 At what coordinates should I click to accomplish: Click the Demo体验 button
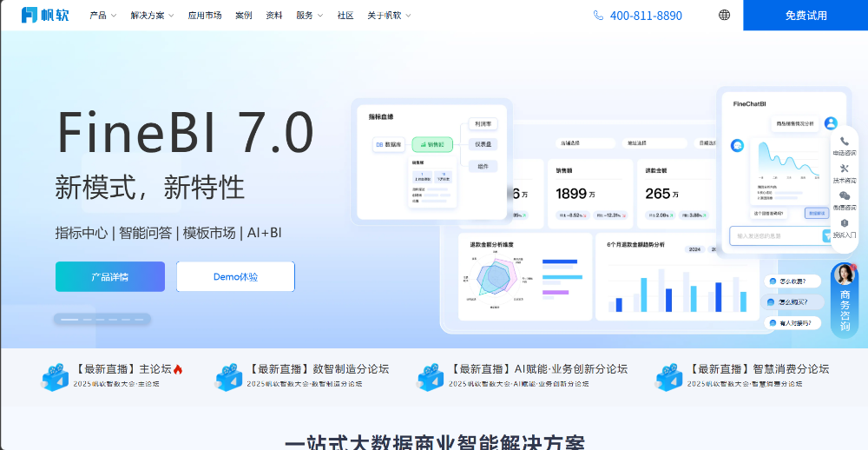236,276
